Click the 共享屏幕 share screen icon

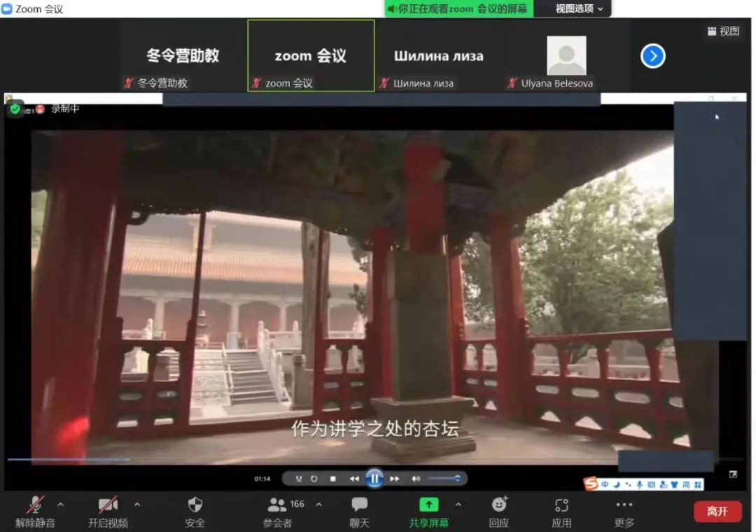coord(428,505)
